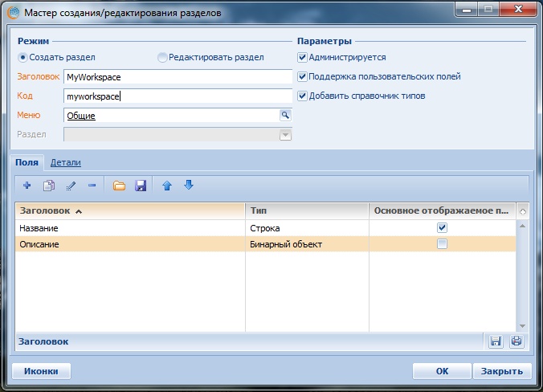This screenshot has height=392, width=543.
Task: Copy the selected field via toolbar
Action: 49,186
